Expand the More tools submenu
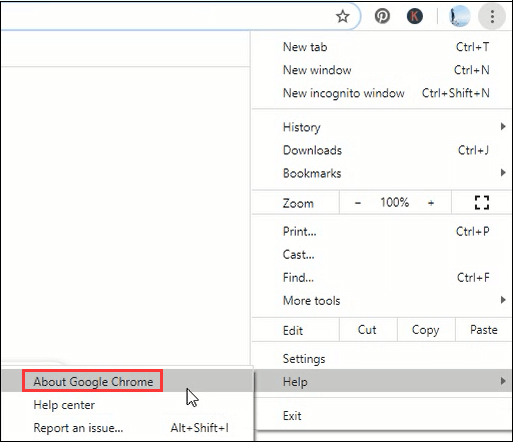 [x=382, y=301]
